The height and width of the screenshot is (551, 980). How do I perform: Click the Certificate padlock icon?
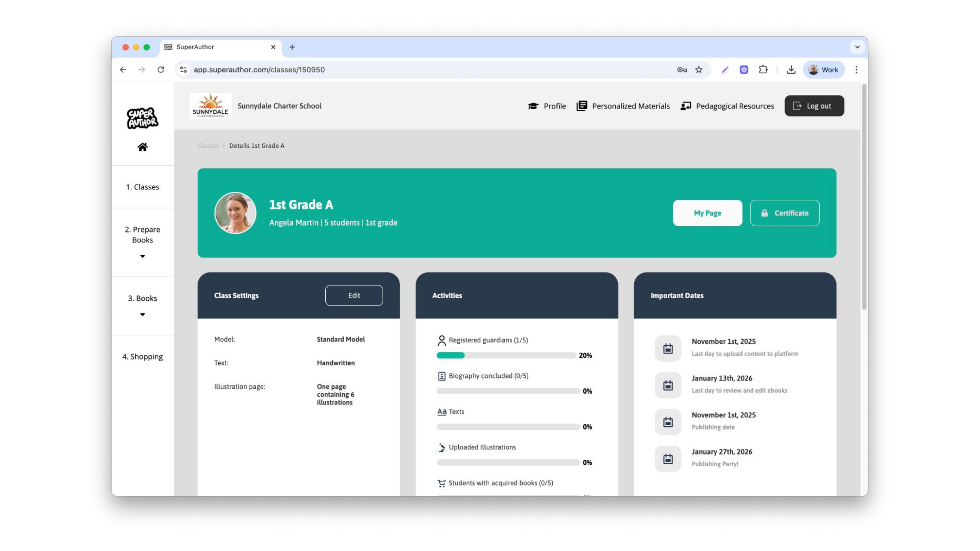[x=764, y=213]
